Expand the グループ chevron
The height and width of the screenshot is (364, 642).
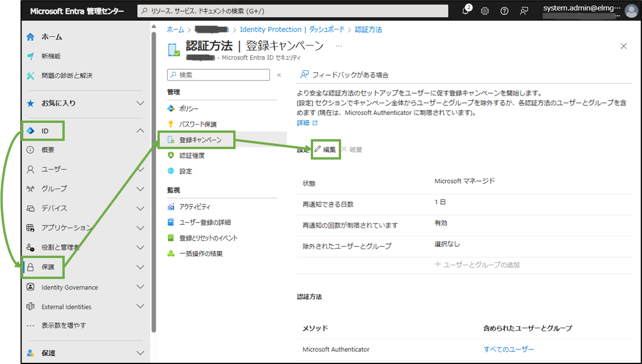140,189
